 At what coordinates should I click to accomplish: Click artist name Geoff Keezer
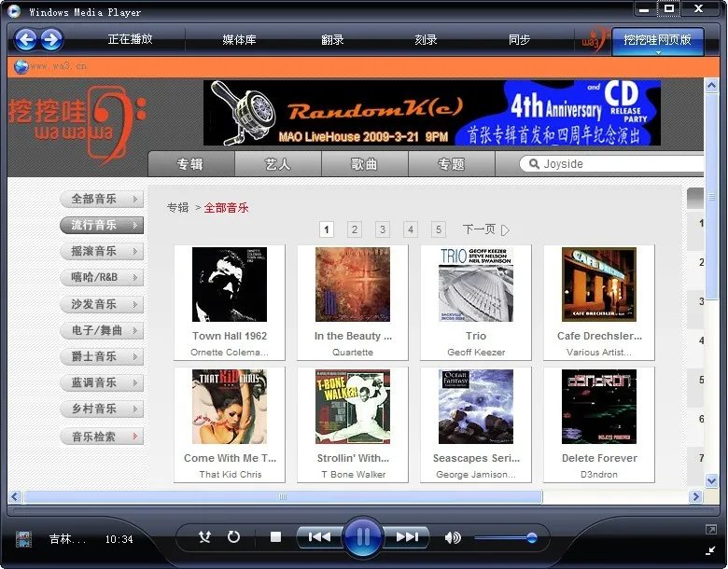[x=476, y=353]
